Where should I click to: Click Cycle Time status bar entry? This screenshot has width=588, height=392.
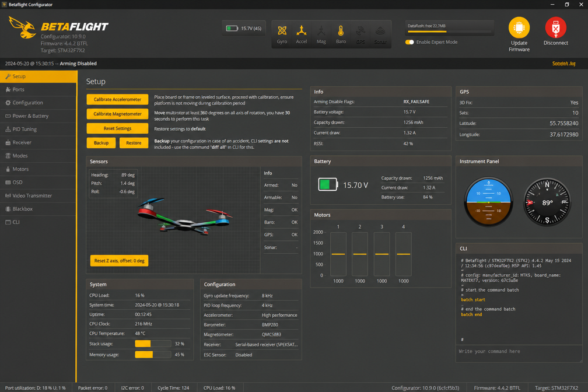(173, 388)
